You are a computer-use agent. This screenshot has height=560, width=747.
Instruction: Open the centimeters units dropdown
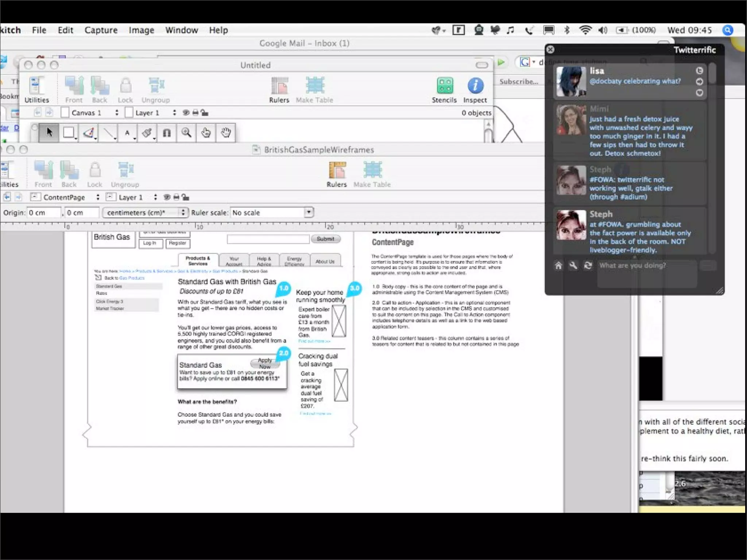pyautogui.click(x=146, y=213)
